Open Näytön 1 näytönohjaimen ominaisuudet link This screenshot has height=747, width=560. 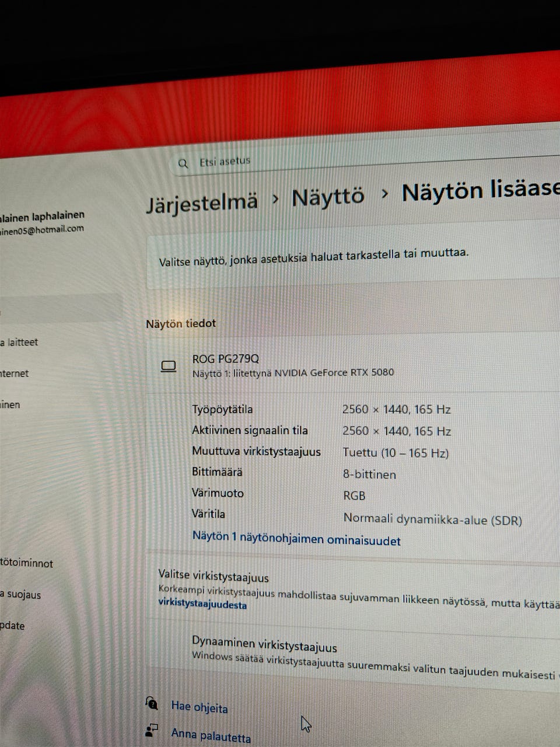click(296, 539)
